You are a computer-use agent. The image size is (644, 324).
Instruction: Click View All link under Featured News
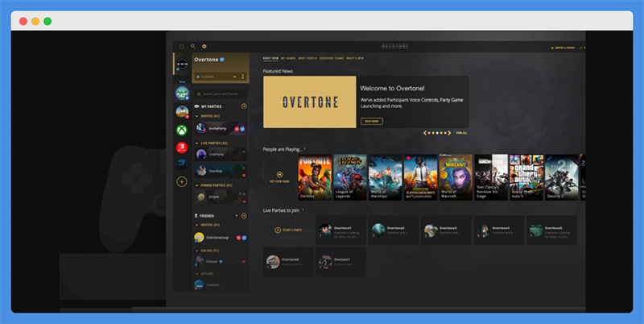click(x=461, y=133)
